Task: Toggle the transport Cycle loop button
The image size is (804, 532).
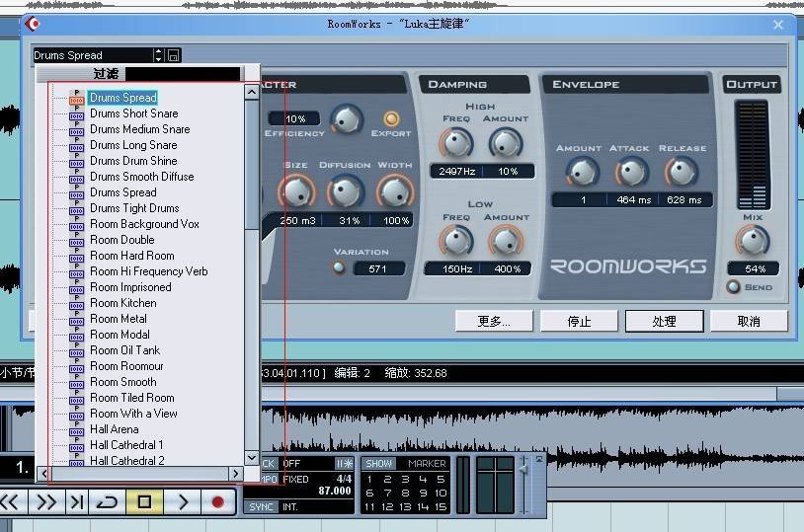Action: pos(107,501)
